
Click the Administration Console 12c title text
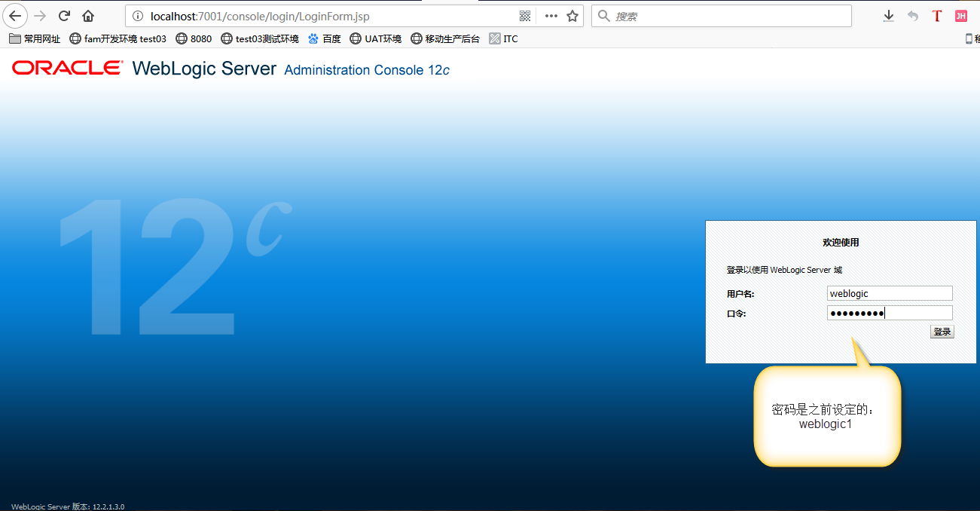point(367,70)
